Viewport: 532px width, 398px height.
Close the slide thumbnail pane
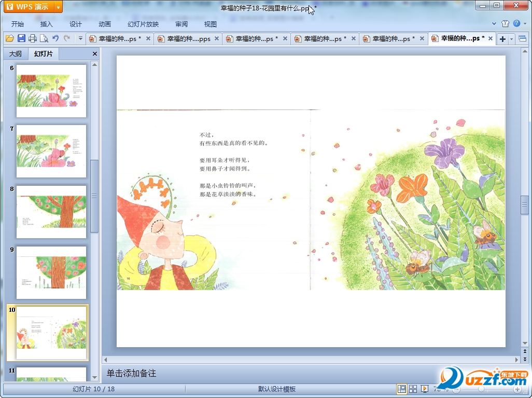point(95,53)
